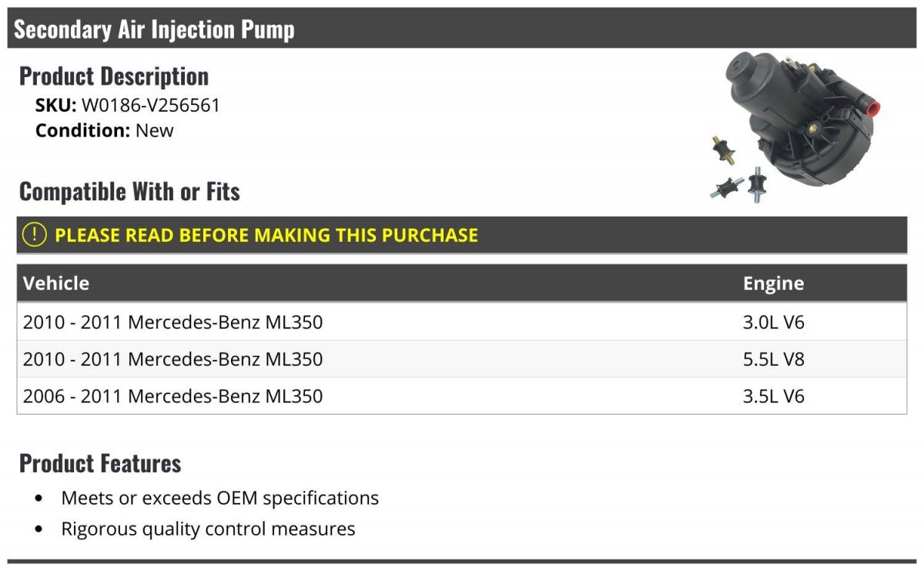Viewport: 924px width, 571px height.
Task: Click the rubber mounting bushings in the image
Action: point(738,172)
